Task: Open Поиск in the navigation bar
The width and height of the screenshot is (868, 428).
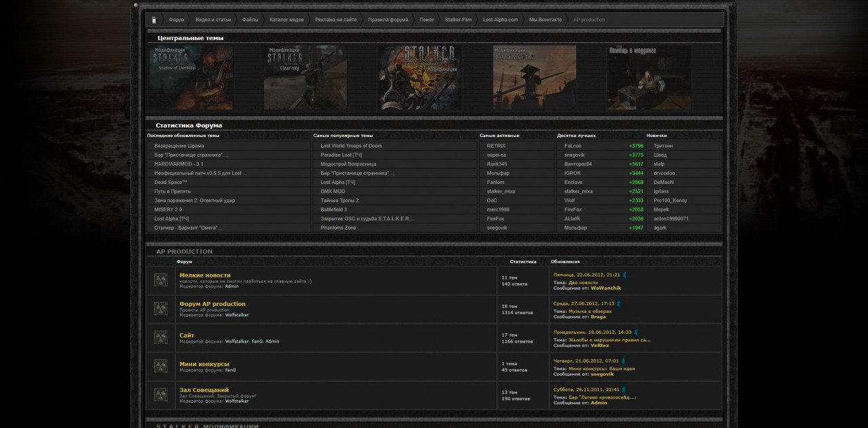Action: coord(427,20)
